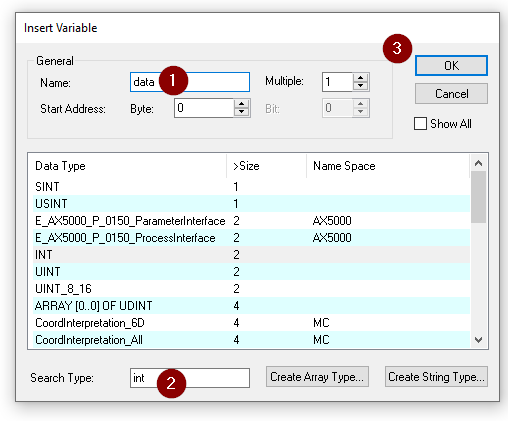The height and width of the screenshot is (421, 508).
Task: Decrease the Multiple value with down arrow
Action: tap(360, 86)
